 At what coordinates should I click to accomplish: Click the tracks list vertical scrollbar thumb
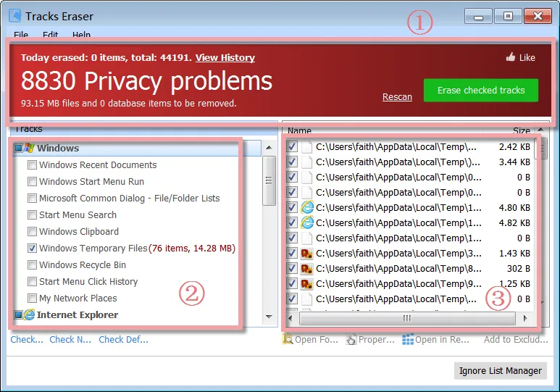coord(269,180)
